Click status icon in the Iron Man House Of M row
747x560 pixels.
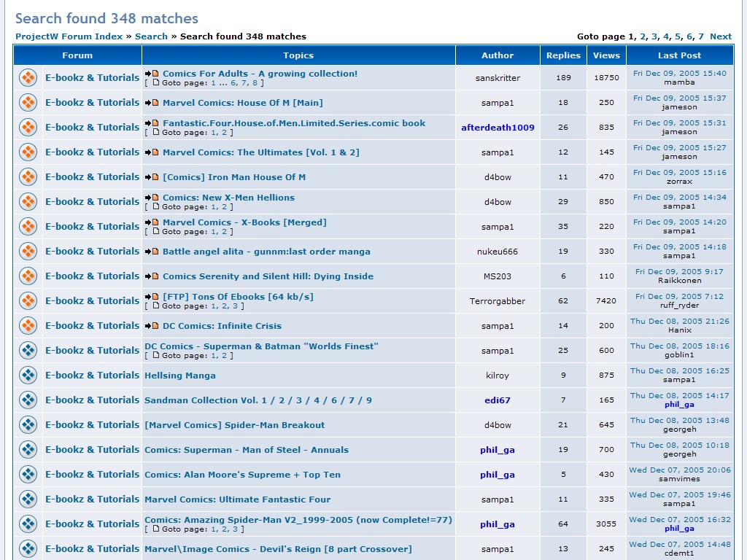point(28,176)
